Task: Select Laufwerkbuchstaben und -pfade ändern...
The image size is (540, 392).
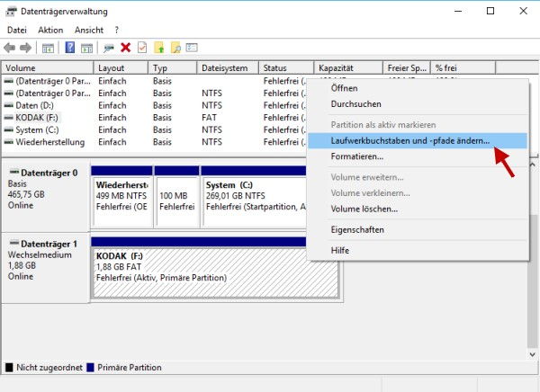Action: [x=418, y=141]
